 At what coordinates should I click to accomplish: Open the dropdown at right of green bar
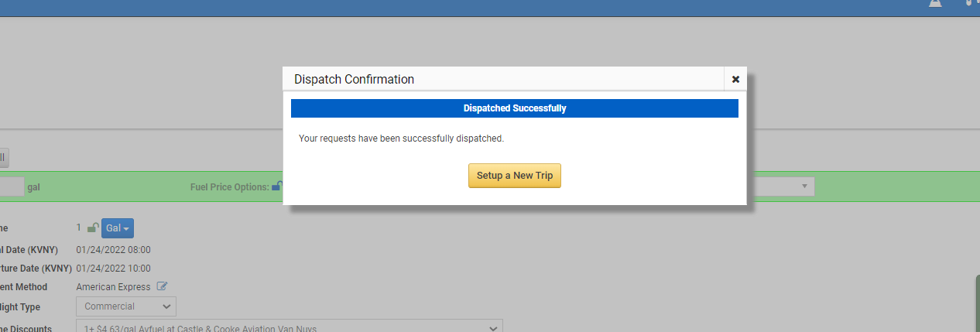coord(780,187)
